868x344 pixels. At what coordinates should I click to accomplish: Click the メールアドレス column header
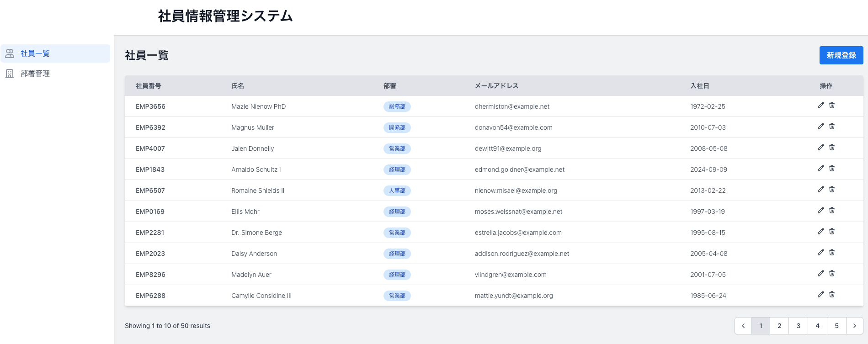coord(497,86)
